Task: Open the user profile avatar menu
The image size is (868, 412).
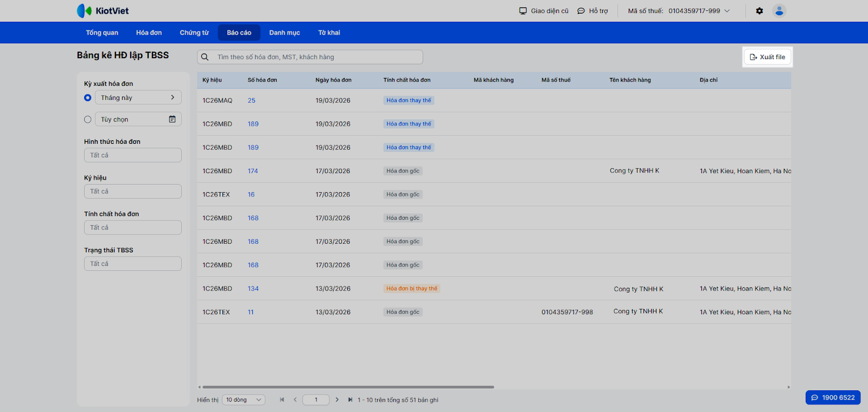Action: click(779, 11)
